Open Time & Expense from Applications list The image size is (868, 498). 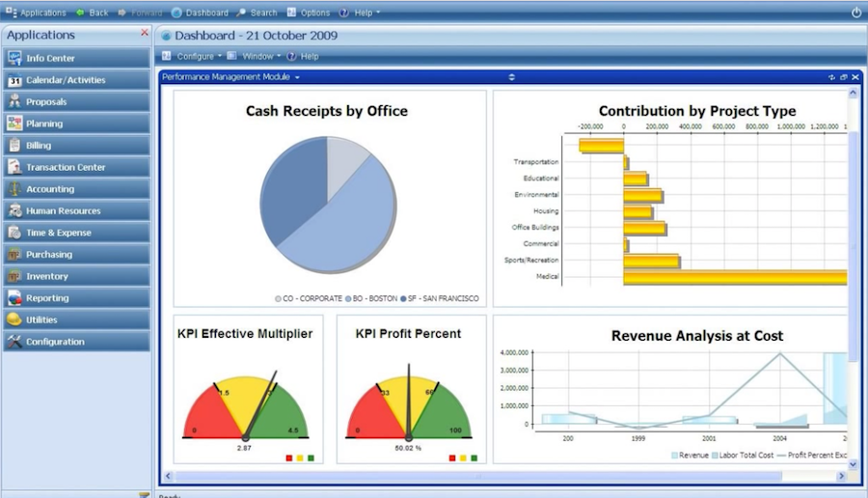pyautogui.click(x=76, y=232)
